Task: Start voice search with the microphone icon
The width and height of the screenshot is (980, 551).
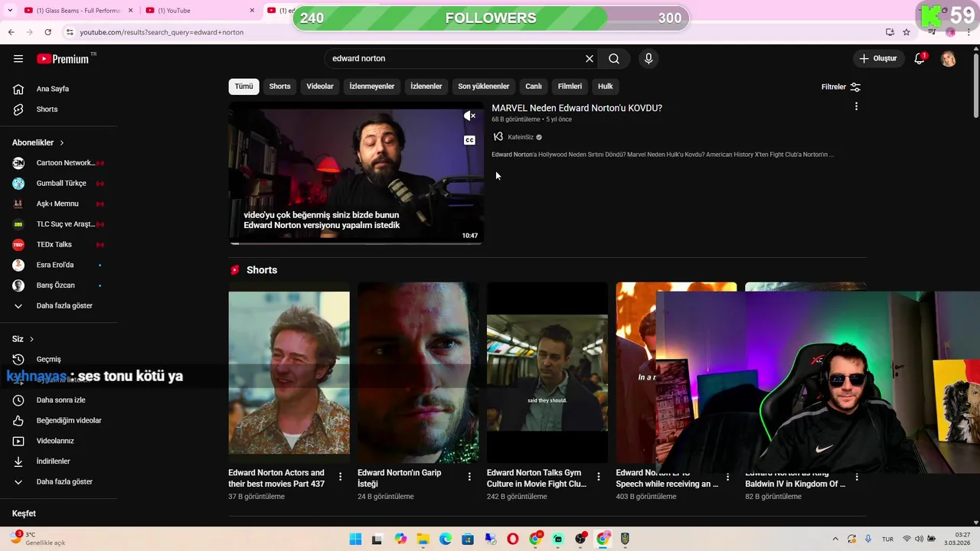Action: click(648, 59)
